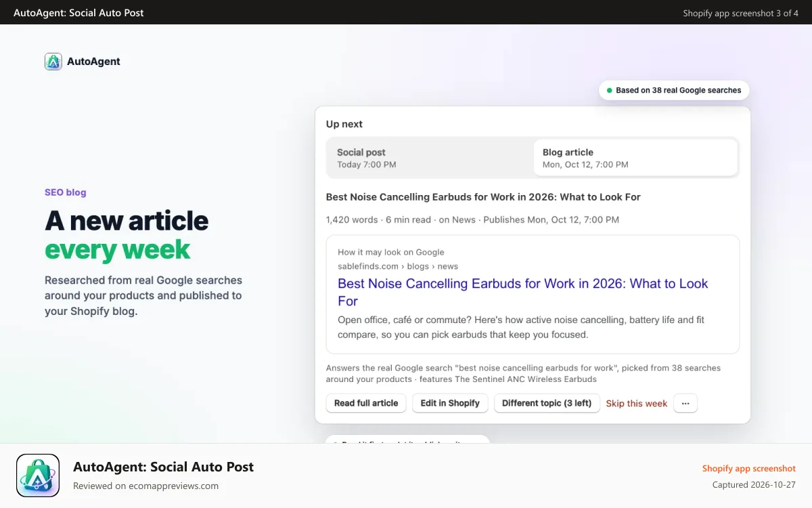Click AutoAgent: Social Auto Post footer title

point(163,467)
